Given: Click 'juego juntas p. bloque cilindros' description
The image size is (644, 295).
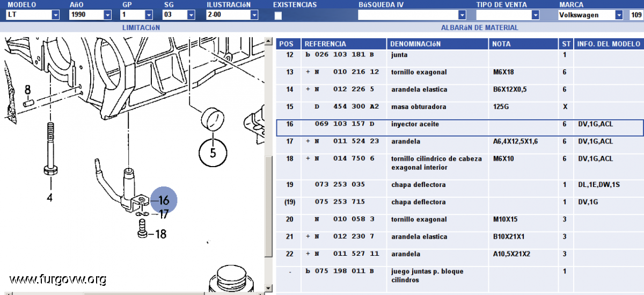Looking at the screenshot, I should (x=427, y=276).
